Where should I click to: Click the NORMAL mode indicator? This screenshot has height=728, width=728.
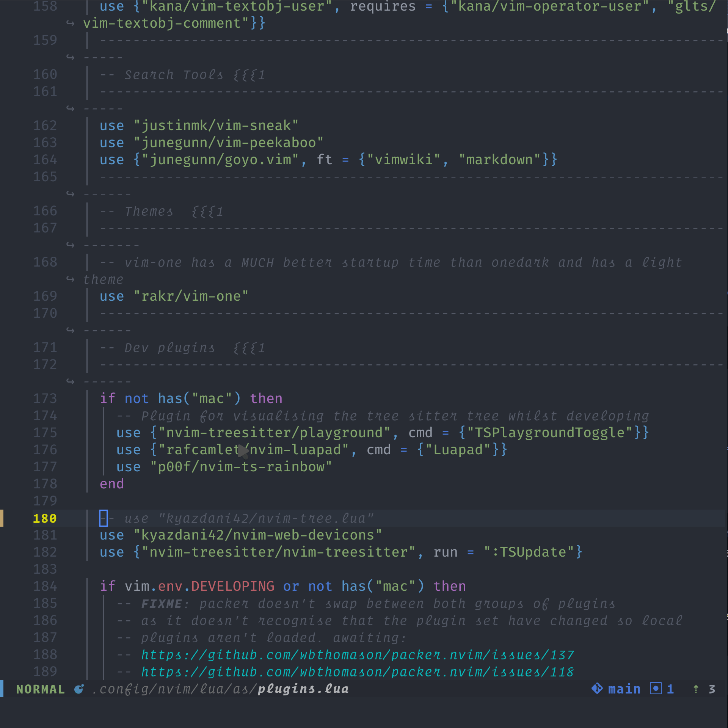(41, 689)
